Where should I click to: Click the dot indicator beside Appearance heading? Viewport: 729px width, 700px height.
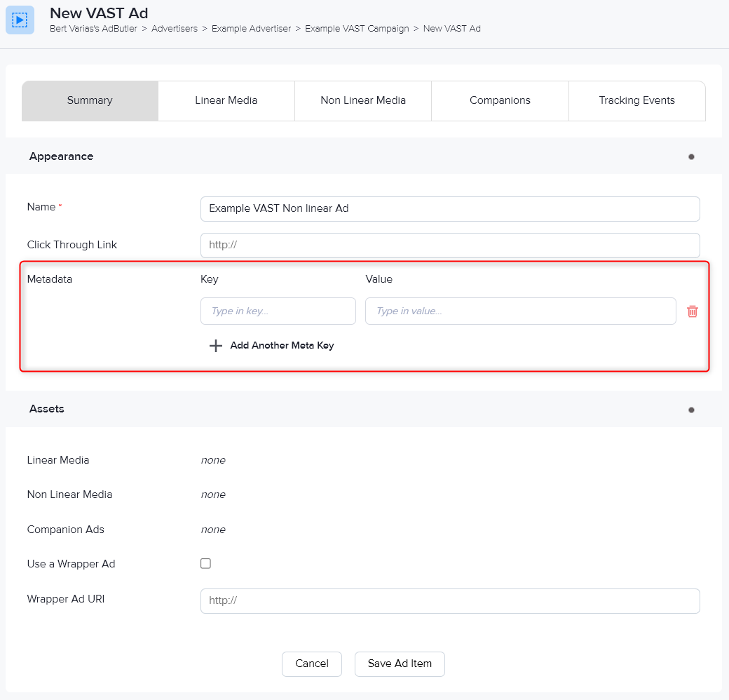(x=691, y=157)
